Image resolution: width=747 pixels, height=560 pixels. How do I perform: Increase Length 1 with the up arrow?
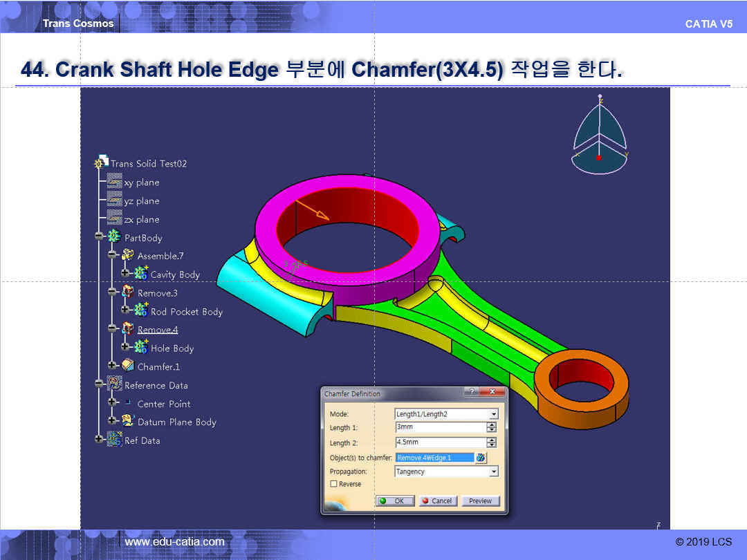click(492, 425)
